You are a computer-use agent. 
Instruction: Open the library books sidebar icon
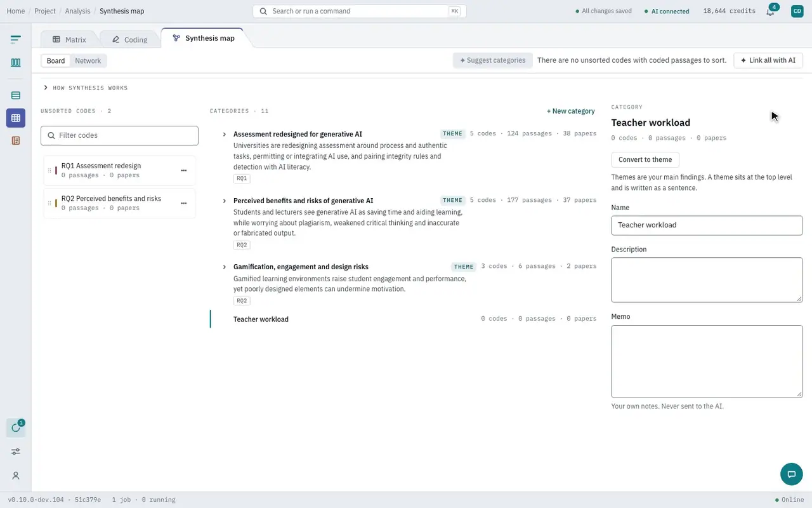pyautogui.click(x=16, y=63)
